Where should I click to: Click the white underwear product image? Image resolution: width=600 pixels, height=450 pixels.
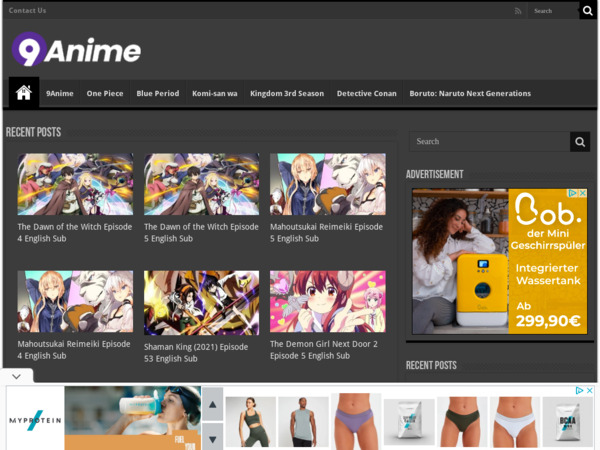515,422
